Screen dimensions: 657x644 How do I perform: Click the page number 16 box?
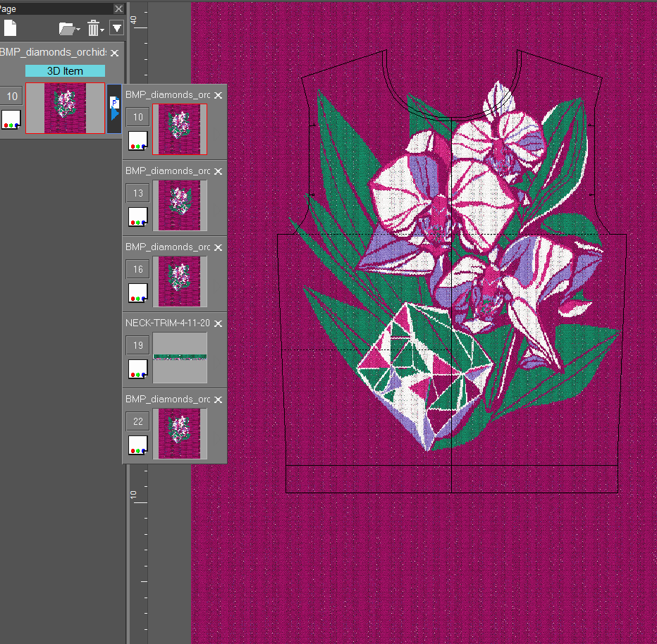tap(138, 269)
